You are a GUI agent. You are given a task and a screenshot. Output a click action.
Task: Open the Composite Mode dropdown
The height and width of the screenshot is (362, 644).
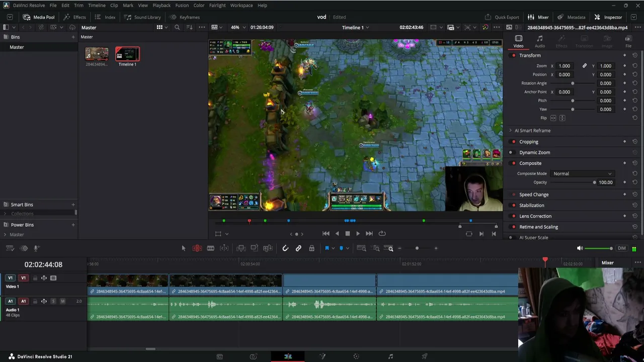pos(582,174)
